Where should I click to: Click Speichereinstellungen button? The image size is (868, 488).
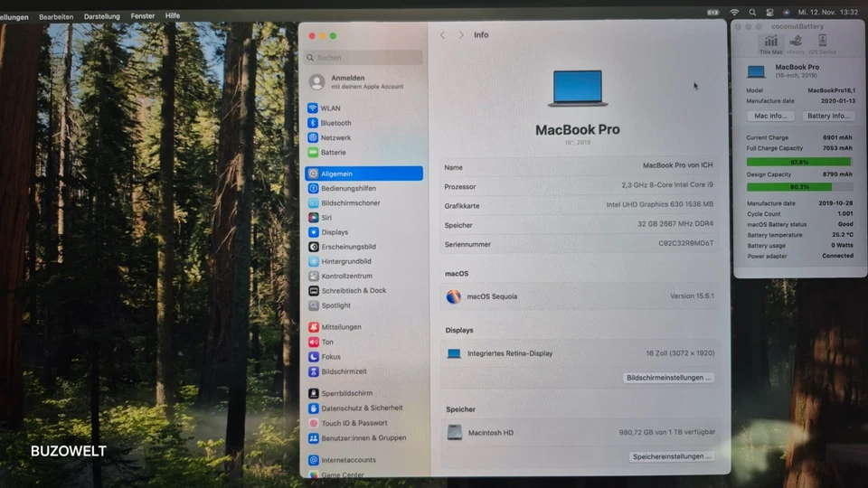pos(672,456)
